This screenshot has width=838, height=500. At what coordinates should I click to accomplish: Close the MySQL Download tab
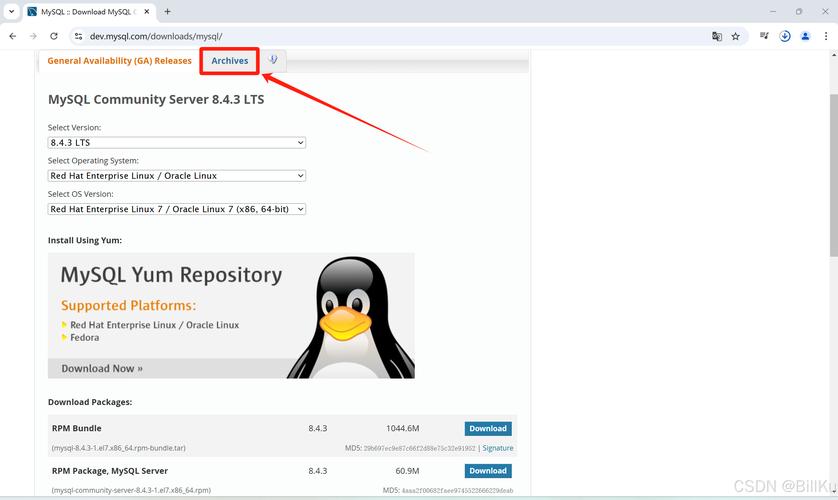click(147, 11)
